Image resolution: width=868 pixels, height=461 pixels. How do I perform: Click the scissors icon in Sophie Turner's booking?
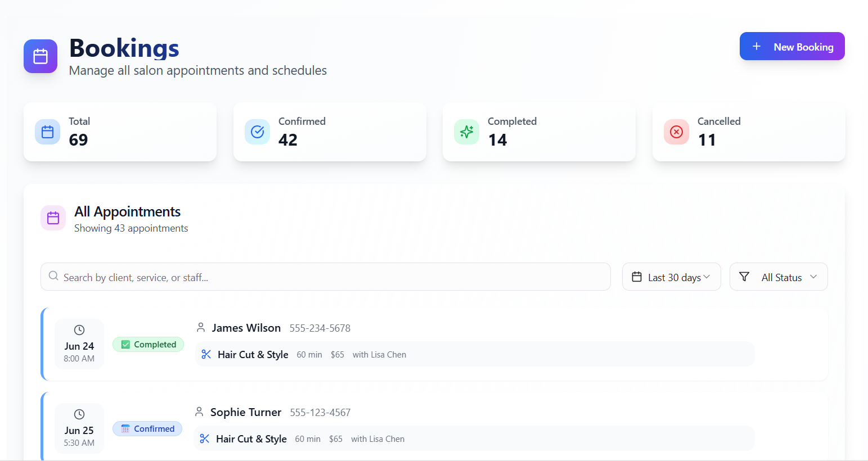coord(205,439)
